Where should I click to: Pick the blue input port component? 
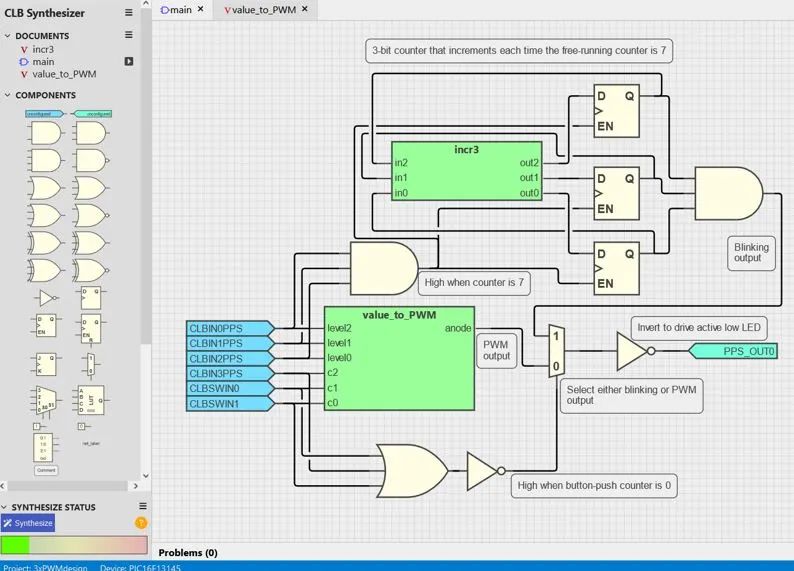coord(45,114)
